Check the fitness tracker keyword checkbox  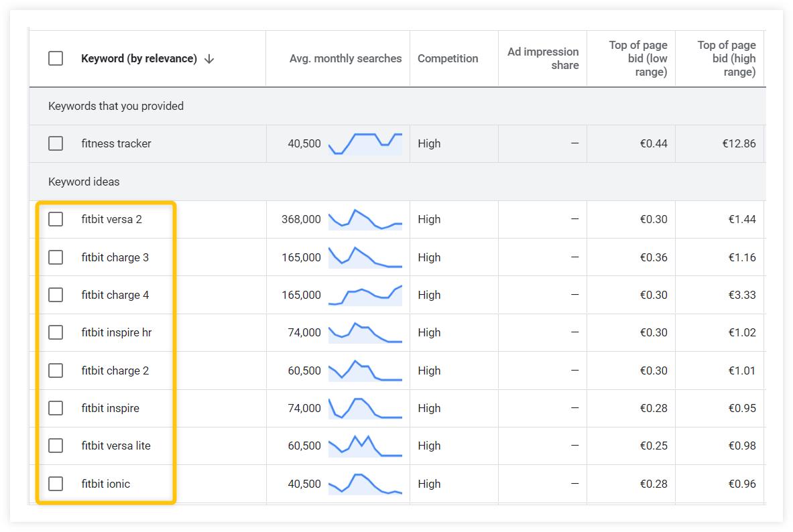coord(56,143)
